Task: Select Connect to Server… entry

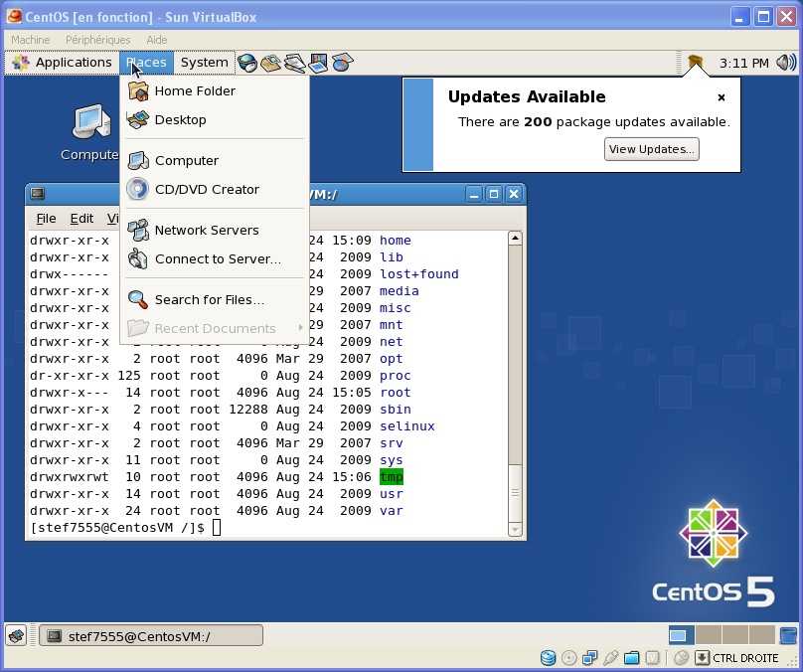Action: (x=214, y=258)
